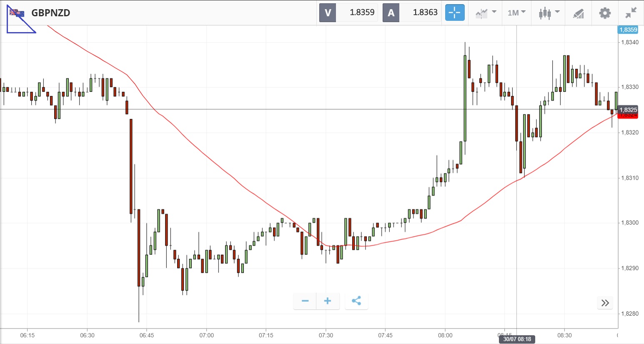
Task: Share the chart via share icon
Action: pyautogui.click(x=356, y=301)
